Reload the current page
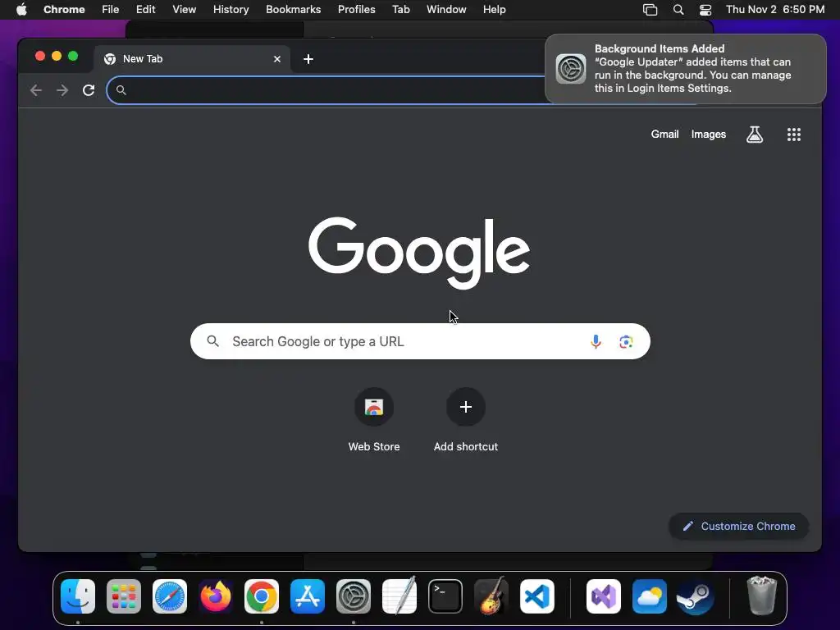This screenshot has height=630, width=840. (89, 90)
